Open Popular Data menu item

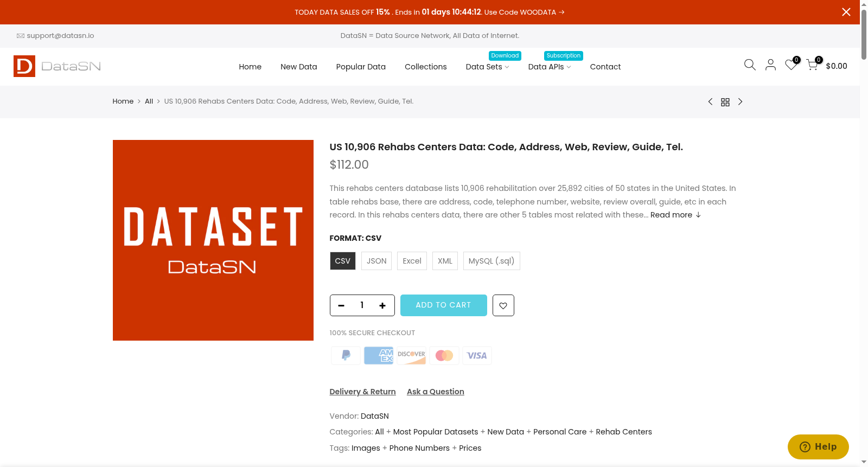click(x=361, y=67)
